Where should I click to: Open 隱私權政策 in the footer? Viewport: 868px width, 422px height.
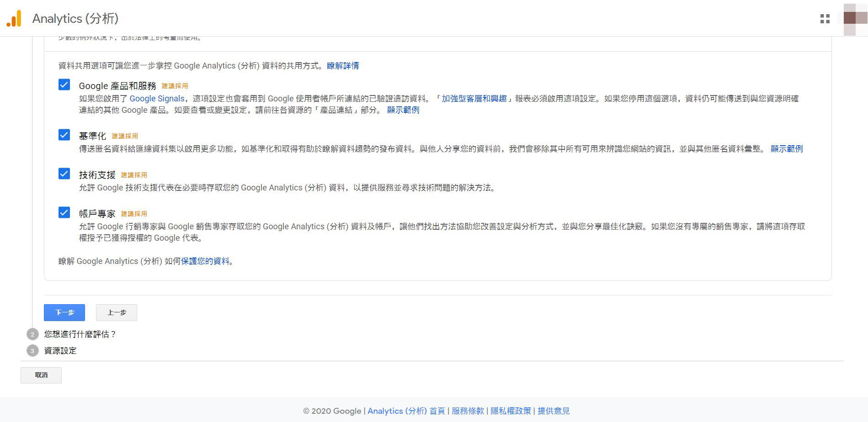[x=511, y=411]
